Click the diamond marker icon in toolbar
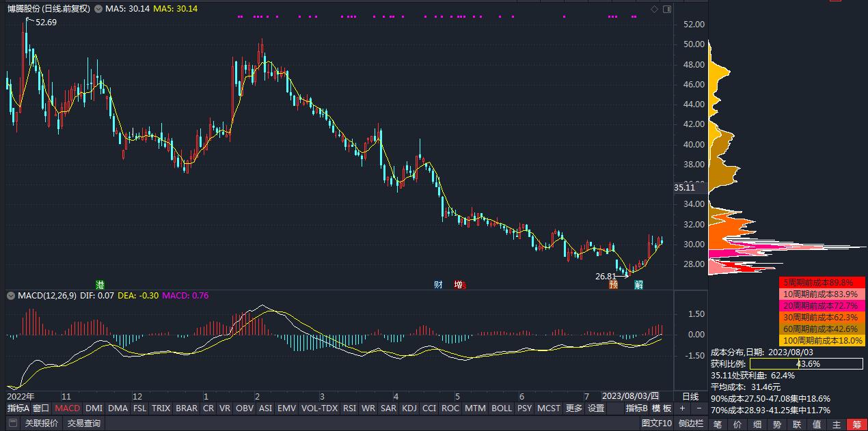 point(653,8)
